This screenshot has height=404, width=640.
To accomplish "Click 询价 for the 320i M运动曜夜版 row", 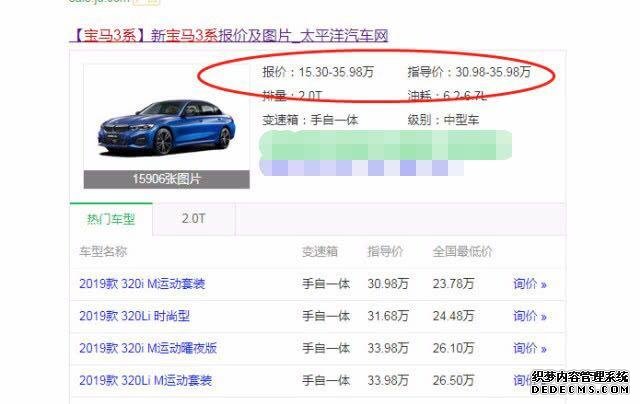I will [x=530, y=348].
